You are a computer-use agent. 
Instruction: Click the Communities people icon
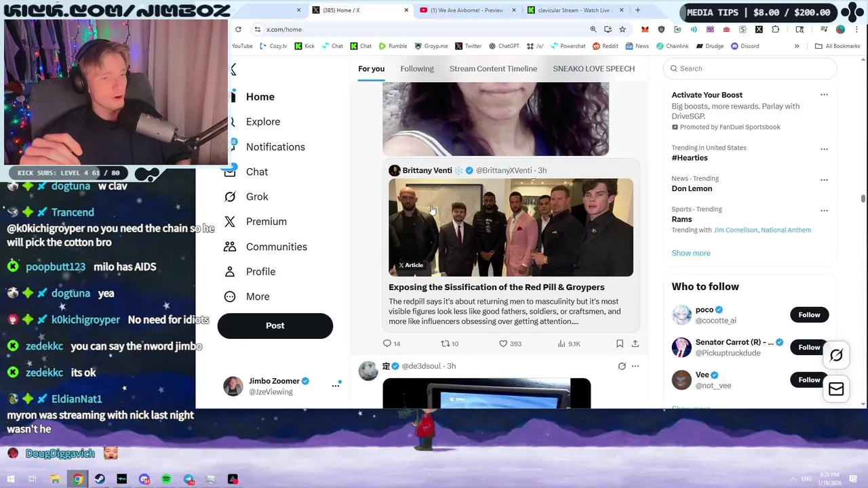click(230, 247)
